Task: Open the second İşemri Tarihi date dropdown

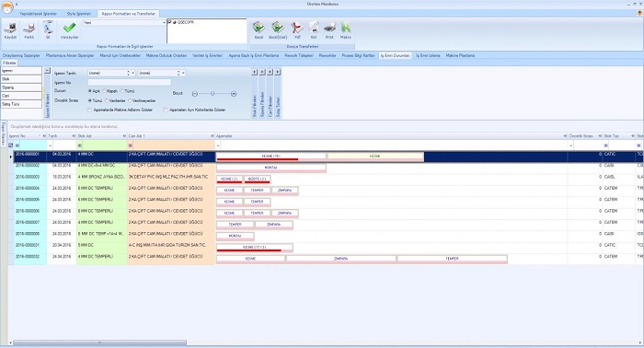Action: pos(183,73)
